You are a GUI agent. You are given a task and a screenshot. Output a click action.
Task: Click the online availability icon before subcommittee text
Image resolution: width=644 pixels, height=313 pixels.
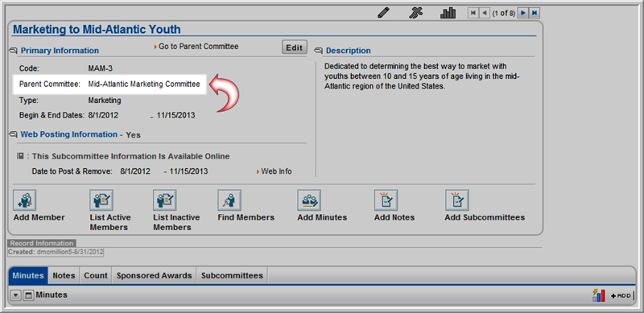pos(21,156)
